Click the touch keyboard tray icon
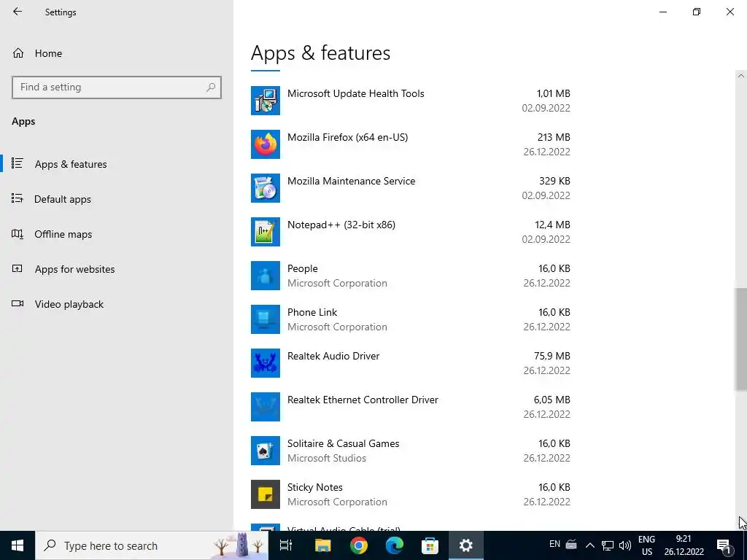 point(571,544)
